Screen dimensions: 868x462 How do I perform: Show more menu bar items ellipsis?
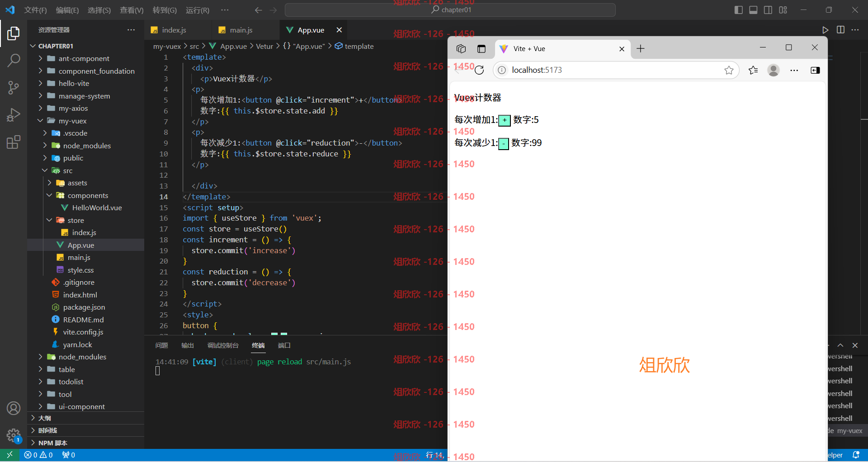coord(225,10)
